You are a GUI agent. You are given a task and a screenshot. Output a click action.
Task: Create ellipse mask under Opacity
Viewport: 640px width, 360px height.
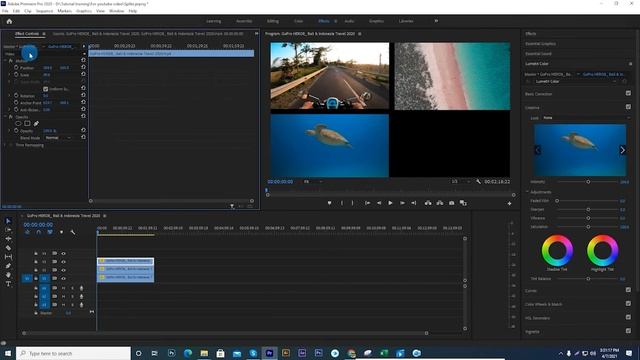(18, 123)
